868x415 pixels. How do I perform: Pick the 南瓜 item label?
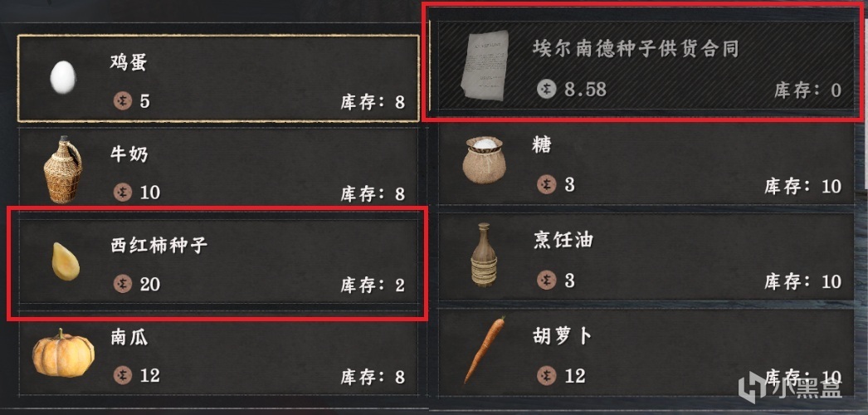(x=129, y=337)
